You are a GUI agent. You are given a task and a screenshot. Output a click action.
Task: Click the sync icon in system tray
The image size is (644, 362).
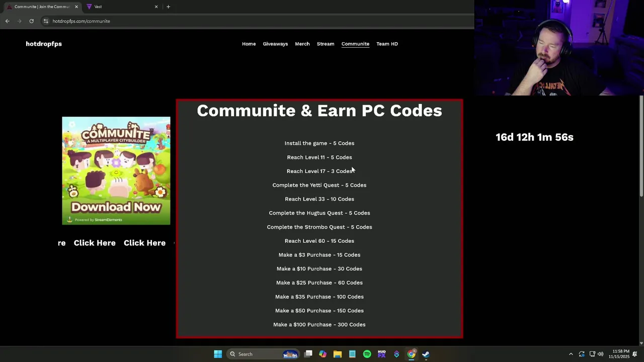pos(582,354)
